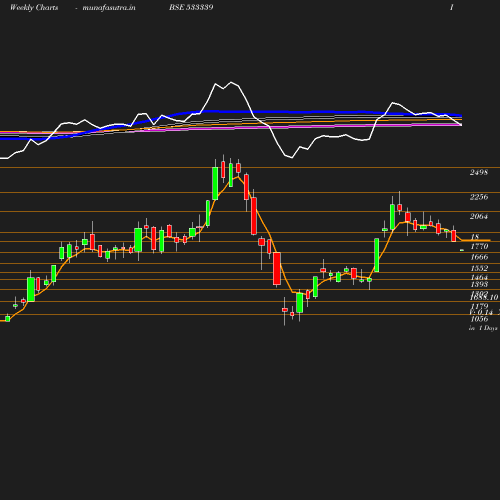Image resolution: width=500 pixels, height=500 pixels.
Task: Click the 1770 price level label
Action: [479, 246]
